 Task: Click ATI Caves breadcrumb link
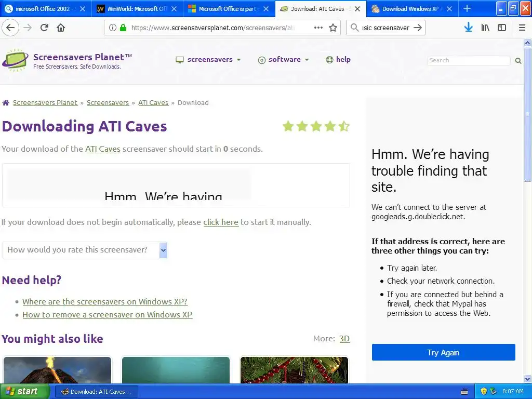pyautogui.click(x=153, y=102)
